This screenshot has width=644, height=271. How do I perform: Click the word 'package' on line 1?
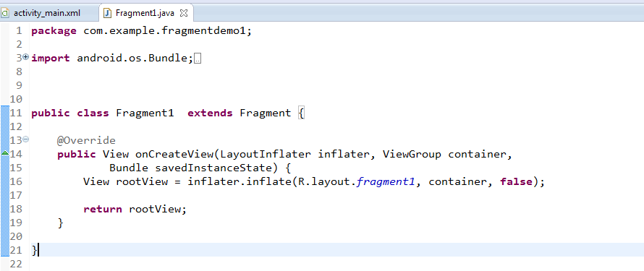[x=54, y=31]
